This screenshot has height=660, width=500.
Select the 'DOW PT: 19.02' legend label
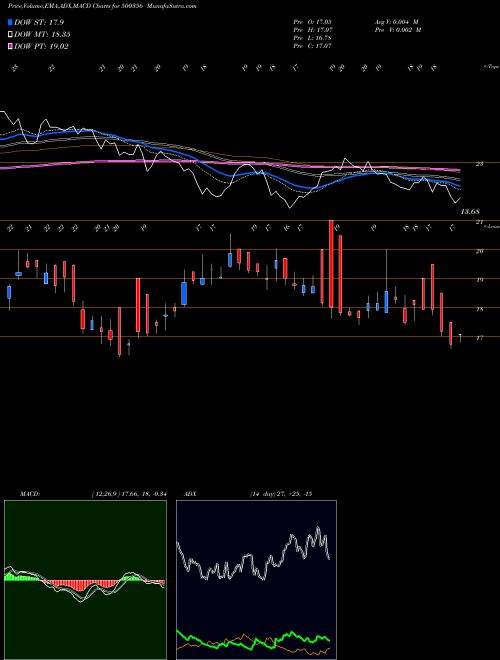41,46
